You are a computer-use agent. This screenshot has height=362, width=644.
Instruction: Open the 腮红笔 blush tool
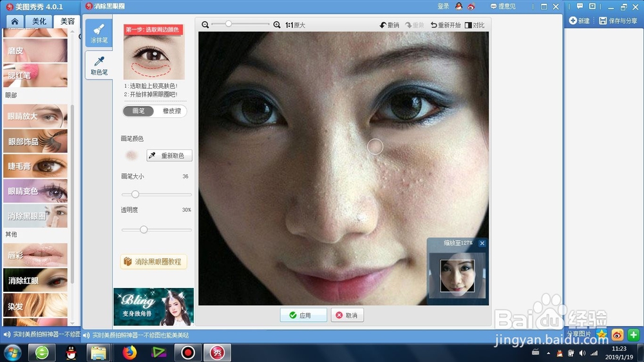tap(35, 75)
